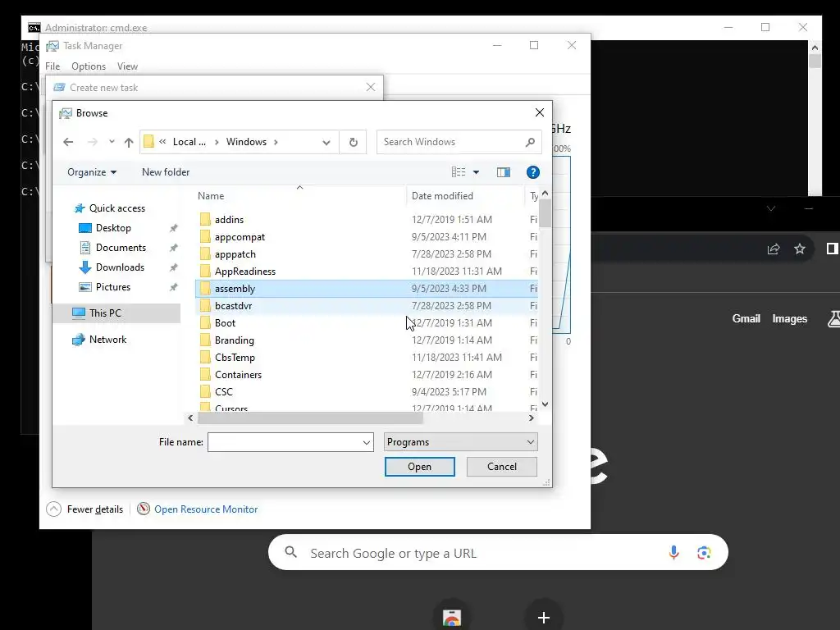
Task: Go back in Browse dialog
Action: 68,142
